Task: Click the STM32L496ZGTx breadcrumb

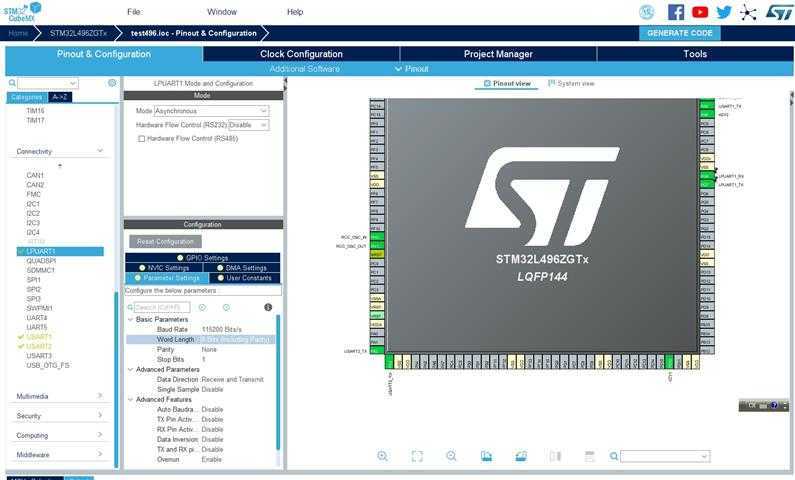Action: pyautogui.click(x=79, y=33)
